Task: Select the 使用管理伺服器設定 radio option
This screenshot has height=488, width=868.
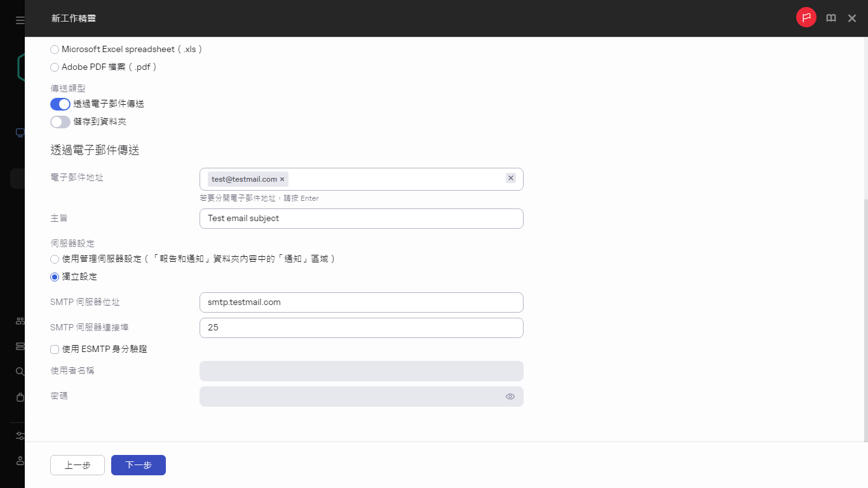Action: (x=54, y=259)
